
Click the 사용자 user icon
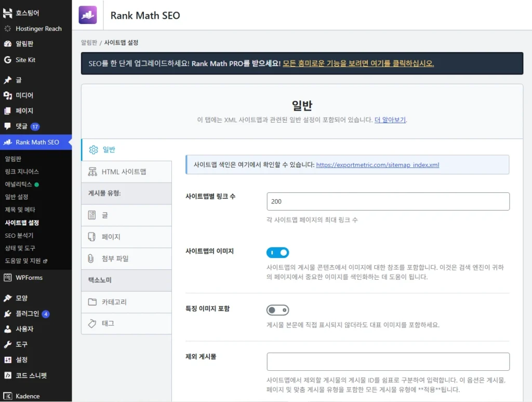point(7,329)
